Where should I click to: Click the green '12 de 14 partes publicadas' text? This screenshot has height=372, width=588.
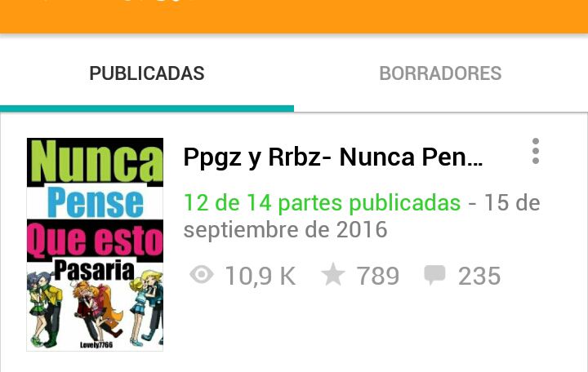coord(322,202)
